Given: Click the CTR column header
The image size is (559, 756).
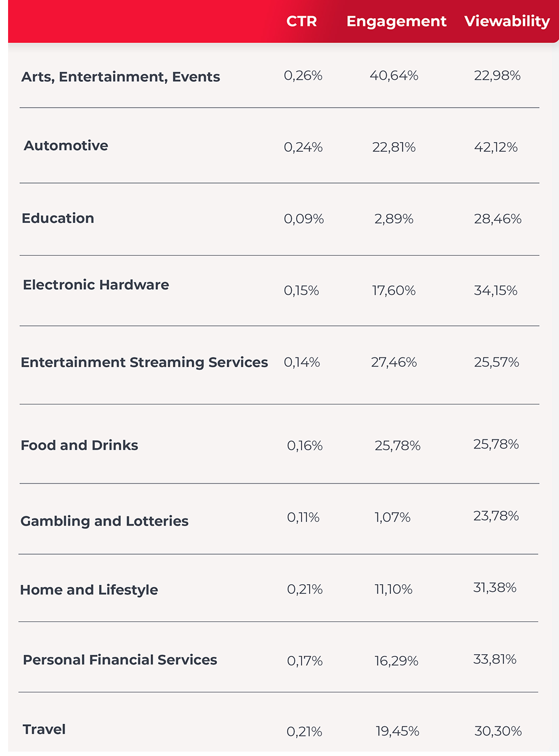Looking at the screenshot, I should (x=302, y=21).
